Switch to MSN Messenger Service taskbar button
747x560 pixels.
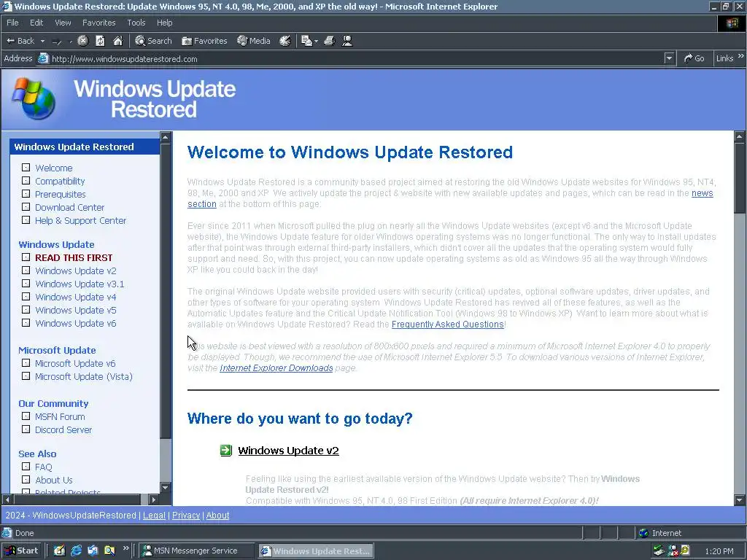pos(198,551)
